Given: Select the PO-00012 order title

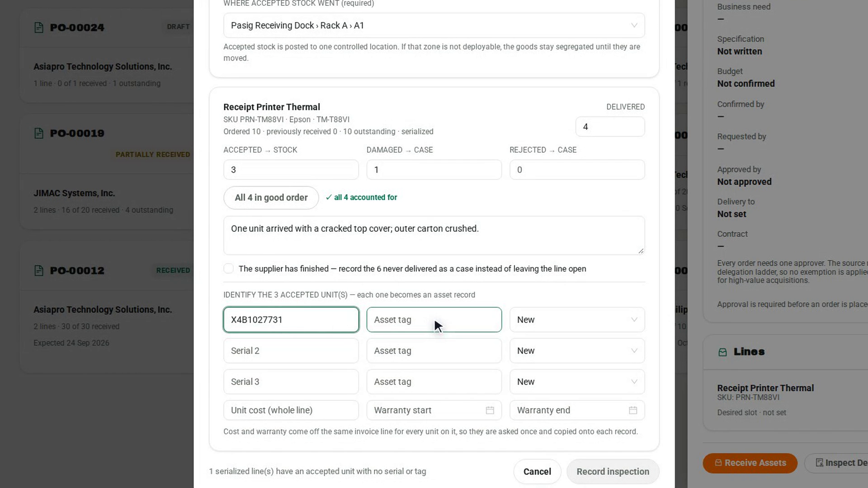Looking at the screenshot, I should coord(77,271).
